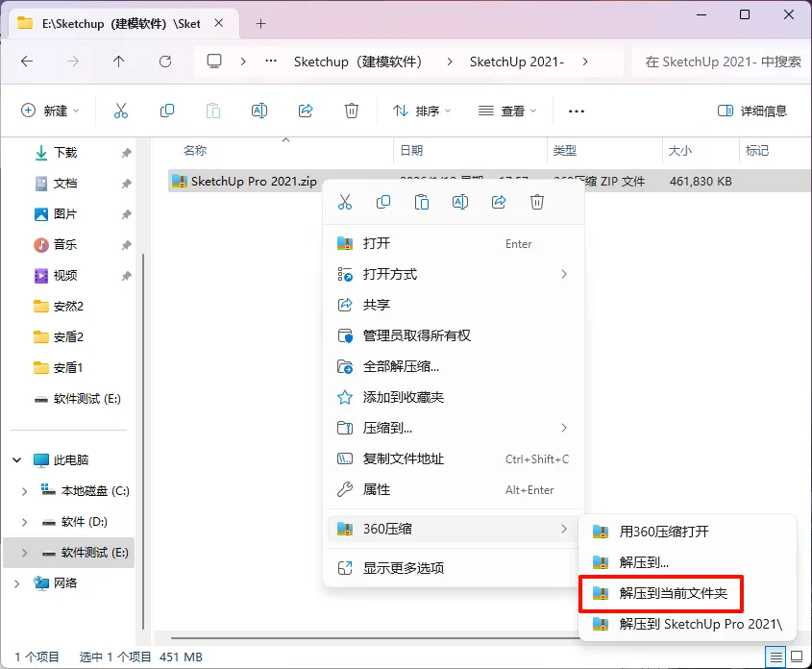Switch to large thumbnails view icon
Viewport: 812px width, 669px height.
pyautogui.click(x=797, y=657)
